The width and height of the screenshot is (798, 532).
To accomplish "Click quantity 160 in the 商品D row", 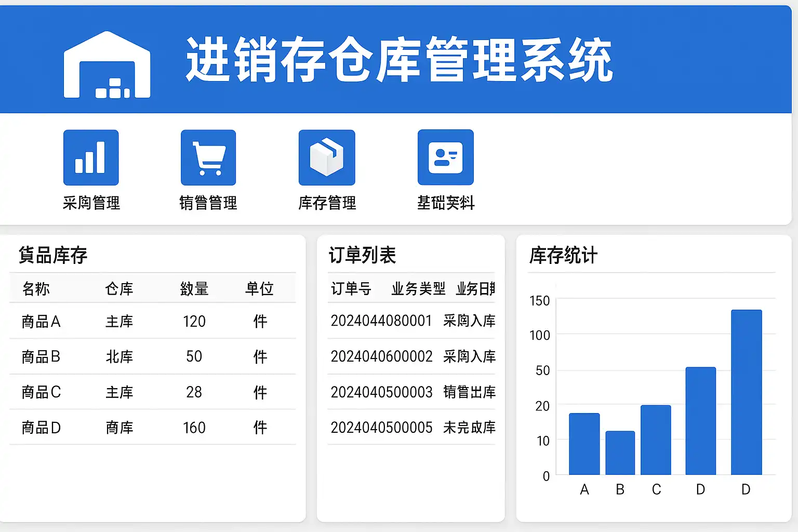I will [x=194, y=428].
